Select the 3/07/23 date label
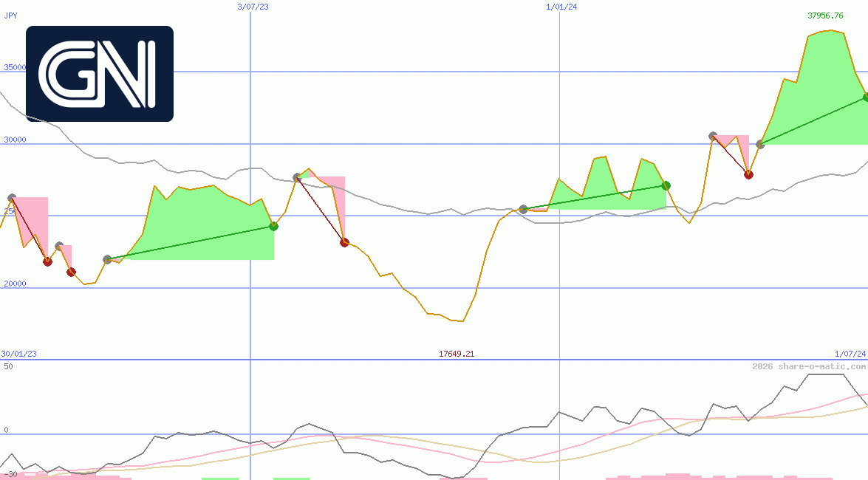 point(253,7)
